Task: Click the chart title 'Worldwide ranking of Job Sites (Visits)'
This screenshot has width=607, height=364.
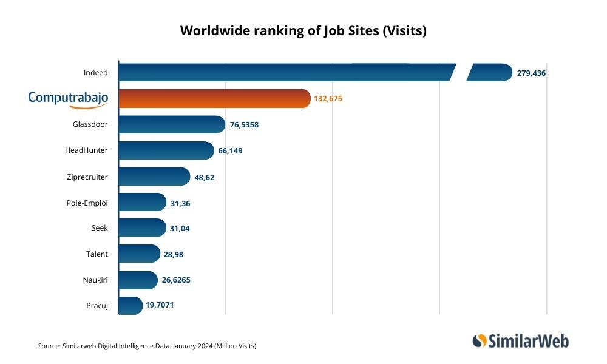Action: (303, 31)
